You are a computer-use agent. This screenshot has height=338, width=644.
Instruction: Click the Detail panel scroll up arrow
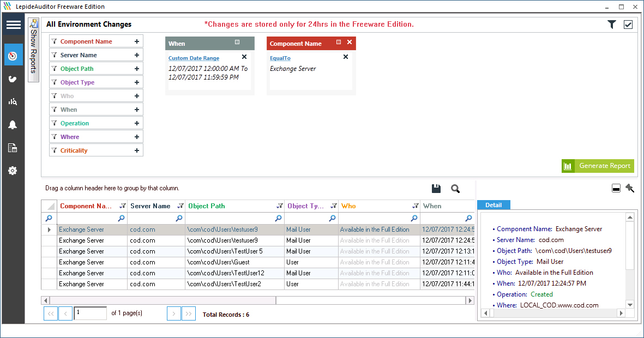630,218
